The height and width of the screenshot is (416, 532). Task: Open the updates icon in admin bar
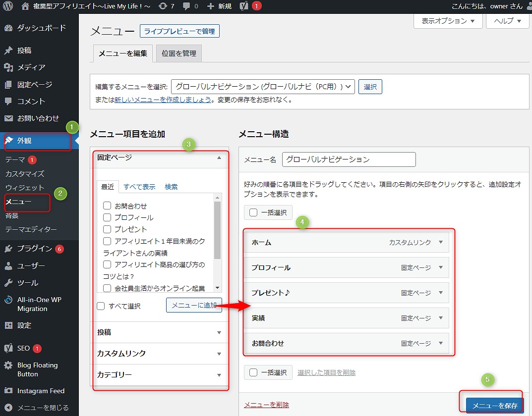[163, 6]
